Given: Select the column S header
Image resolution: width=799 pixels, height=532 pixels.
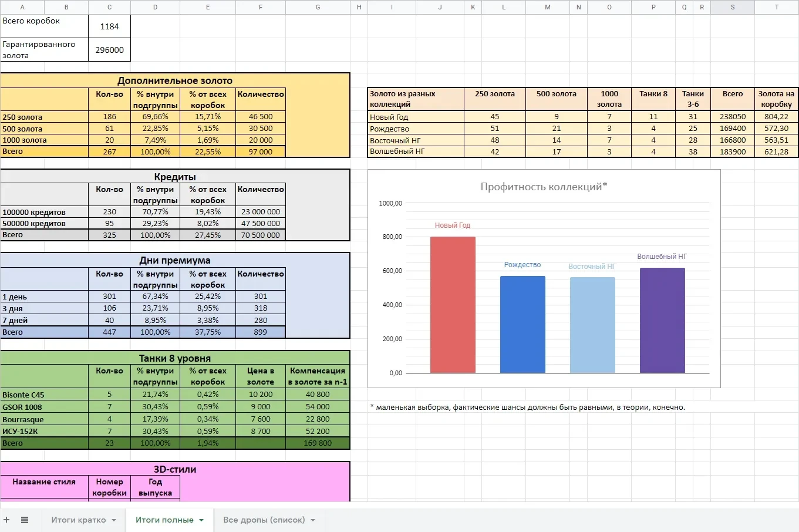Looking at the screenshot, I should [732, 7].
